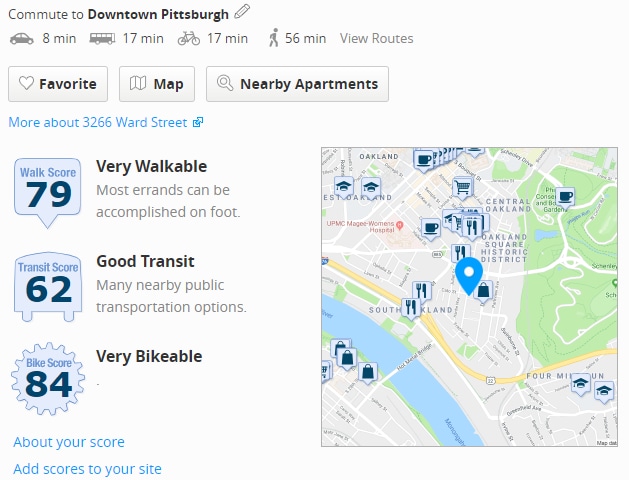Select the car commute icon
This screenshot has height=480, width=629.
point(22,38)
